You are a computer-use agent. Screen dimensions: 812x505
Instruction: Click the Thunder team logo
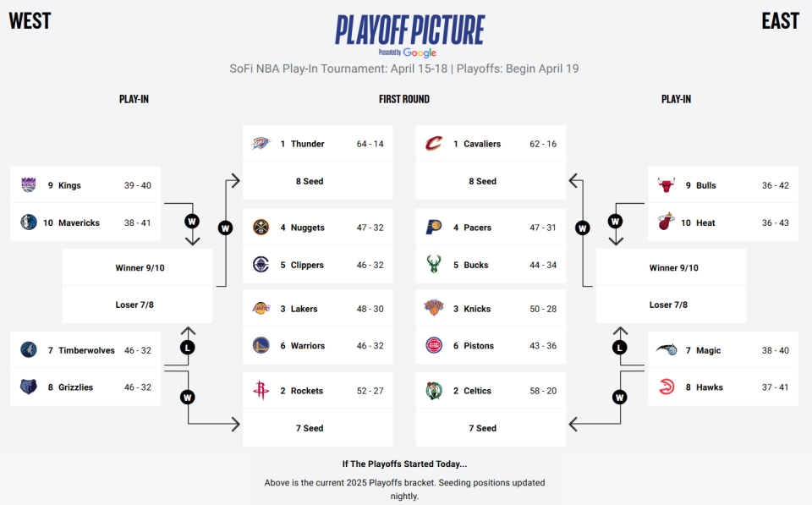261,144
